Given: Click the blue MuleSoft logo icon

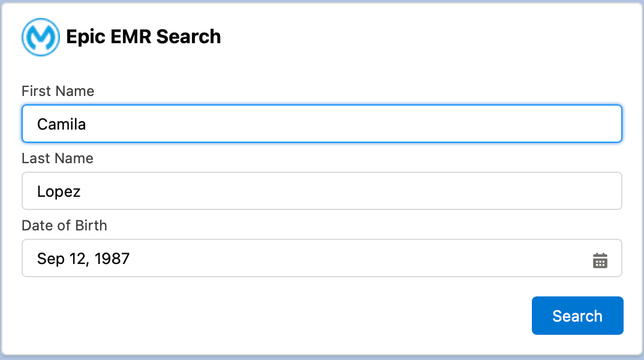Looking at the screenshot, I should 41,37.
